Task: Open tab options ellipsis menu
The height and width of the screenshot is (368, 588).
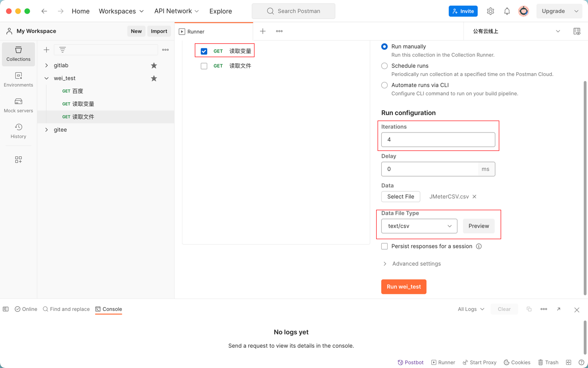Action: pos(279,31)
